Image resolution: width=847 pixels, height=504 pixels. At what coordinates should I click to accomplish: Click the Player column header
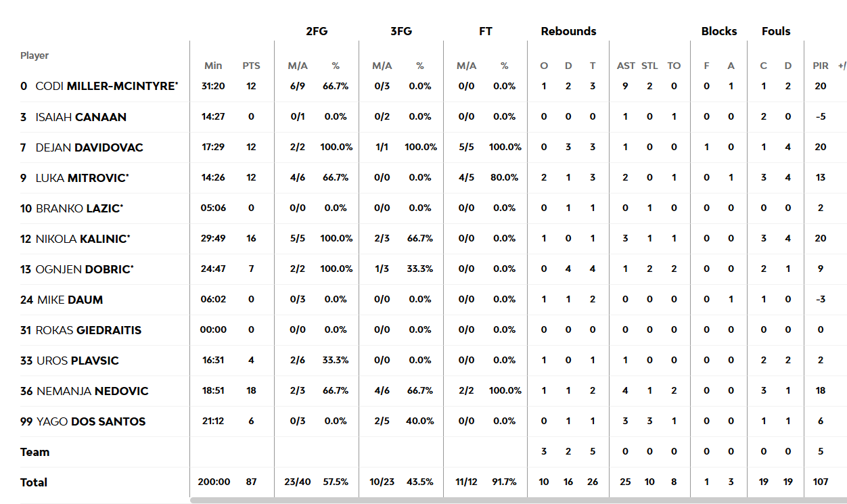[35, 55]
